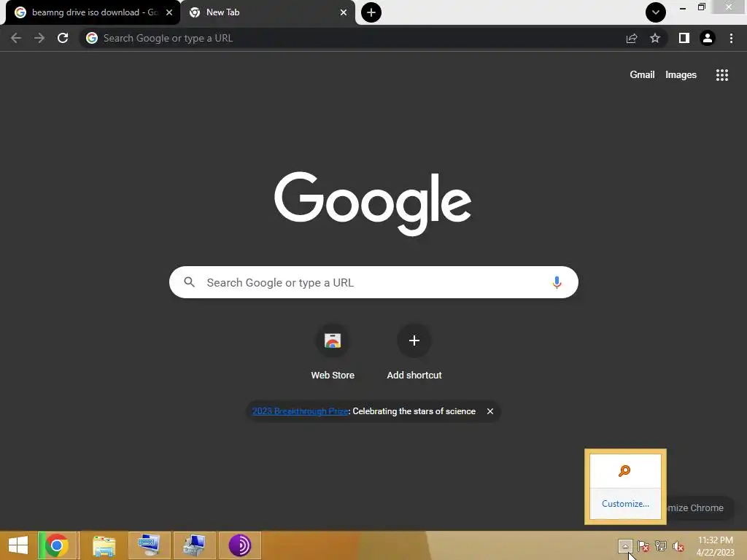Close the beamng drive iso download tab
747x560 pixels.
169,12
